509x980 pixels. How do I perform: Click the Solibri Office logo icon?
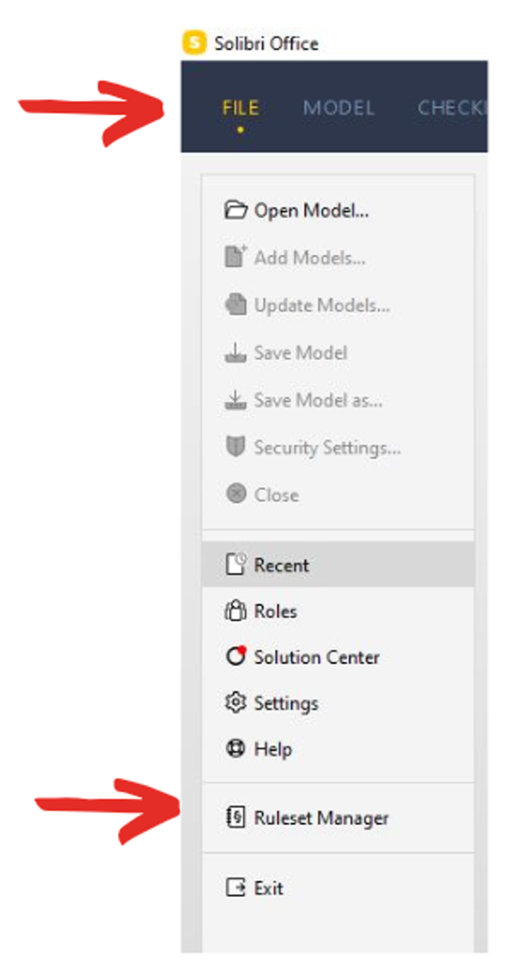pos(195,43)
